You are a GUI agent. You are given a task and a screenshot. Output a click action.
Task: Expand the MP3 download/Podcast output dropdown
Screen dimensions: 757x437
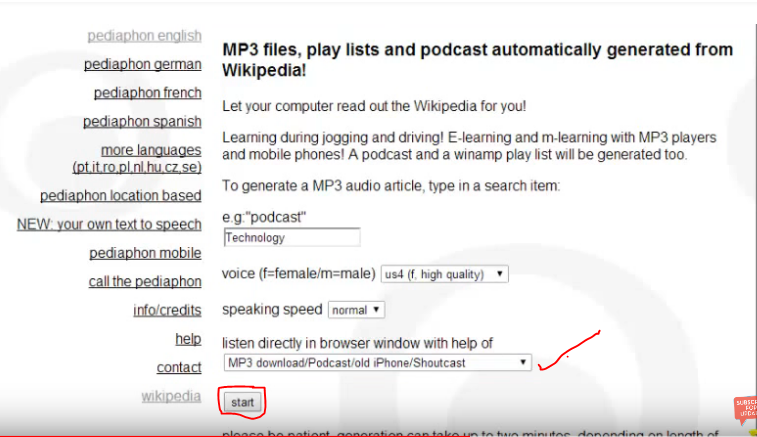(x=377, y=363)
